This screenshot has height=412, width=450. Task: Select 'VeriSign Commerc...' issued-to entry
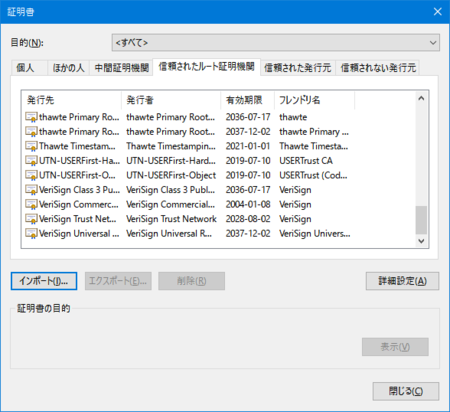click(x=79, y=204)
